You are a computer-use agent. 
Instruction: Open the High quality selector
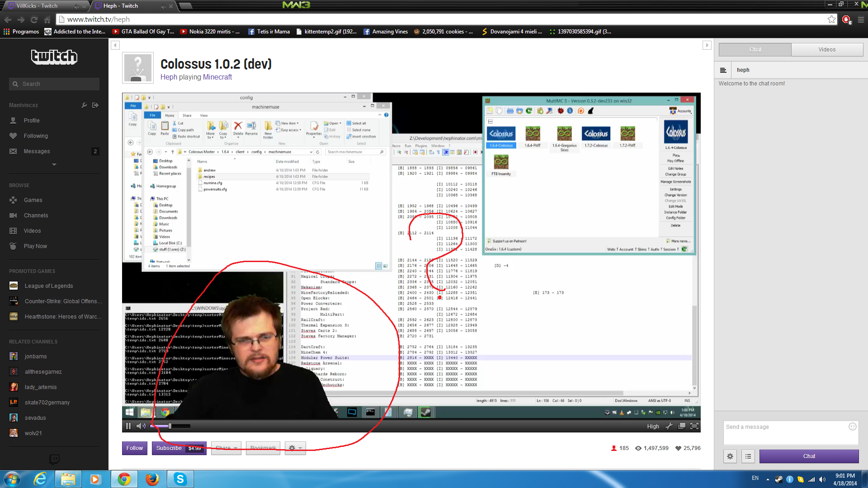653,427
